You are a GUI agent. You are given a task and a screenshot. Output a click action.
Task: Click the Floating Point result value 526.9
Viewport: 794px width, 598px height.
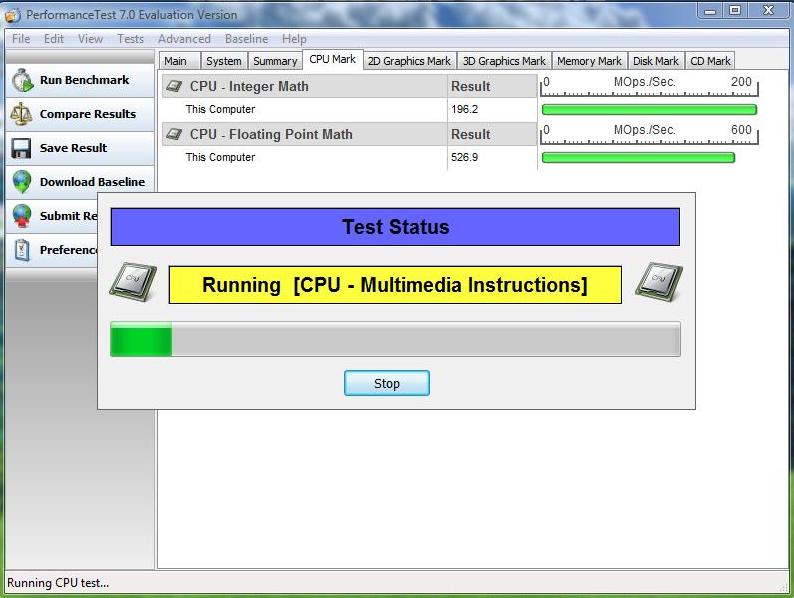(x=464, y=157)
